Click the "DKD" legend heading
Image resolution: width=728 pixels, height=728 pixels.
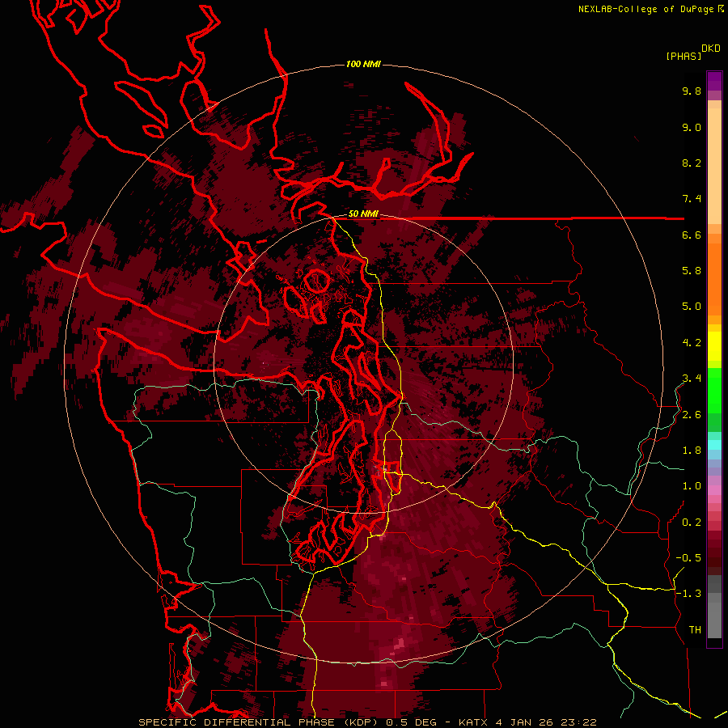coord(711,49)
